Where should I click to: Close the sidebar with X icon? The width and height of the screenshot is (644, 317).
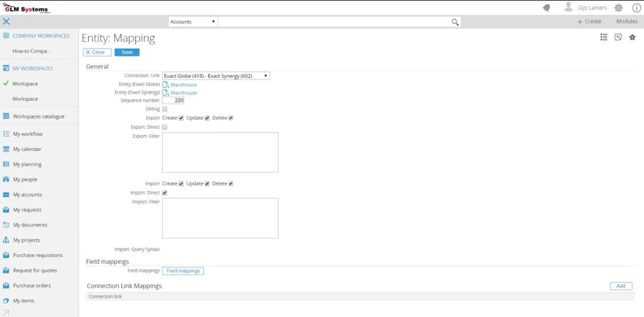(6, 21)
